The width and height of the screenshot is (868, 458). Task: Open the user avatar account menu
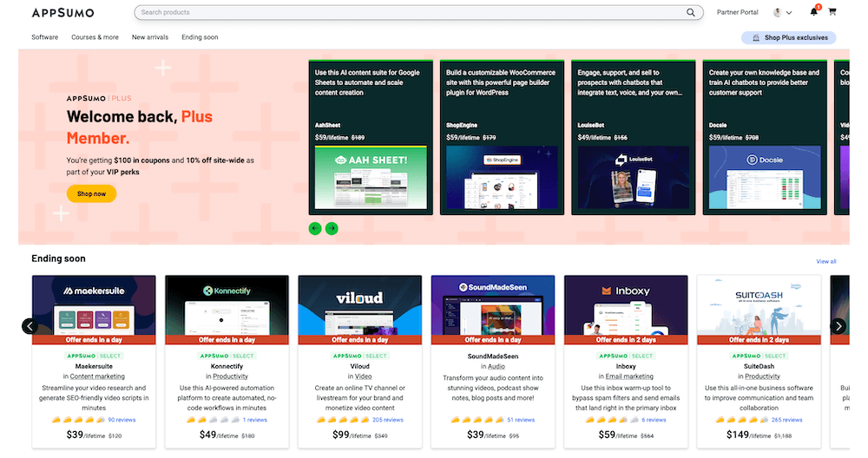point(782,12)
